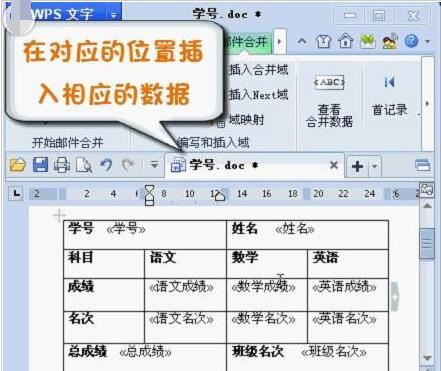Select 英语 header cell

(348, 263)
